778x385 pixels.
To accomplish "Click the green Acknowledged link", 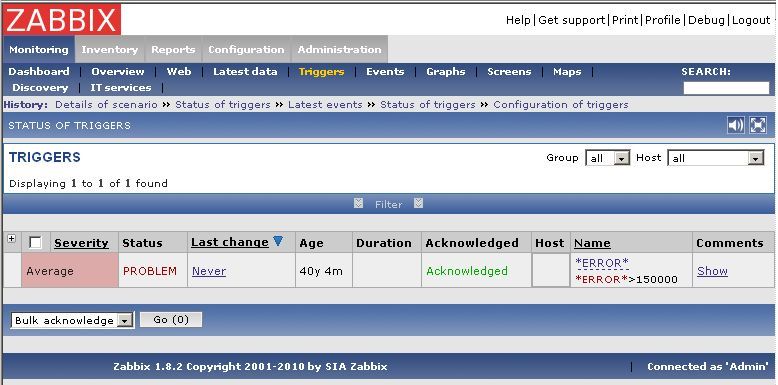I will [467, 271].
